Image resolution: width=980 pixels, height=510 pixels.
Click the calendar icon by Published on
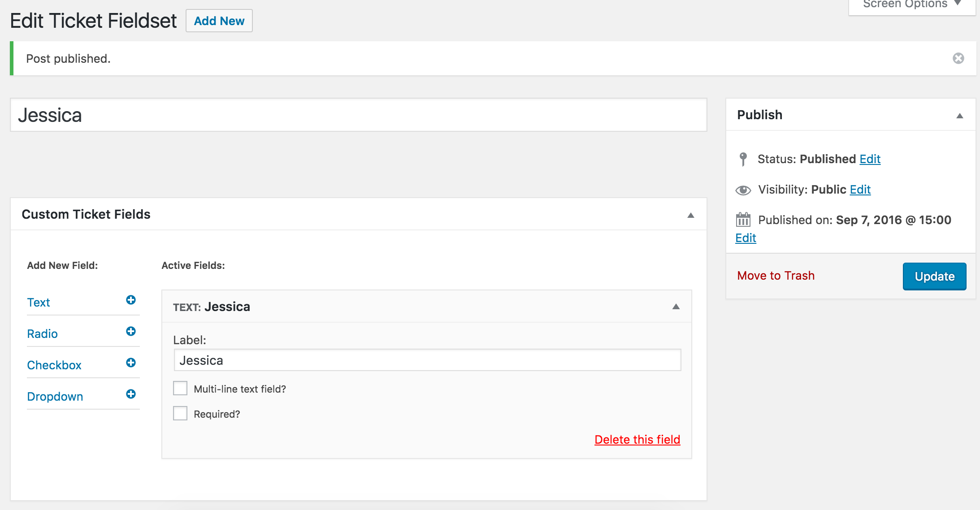743,220
